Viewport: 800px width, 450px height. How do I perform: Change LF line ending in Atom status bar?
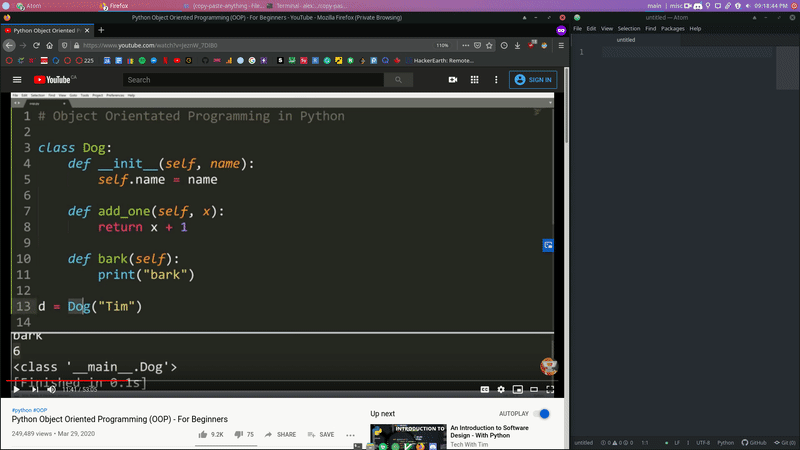click(x=677, y=443)
